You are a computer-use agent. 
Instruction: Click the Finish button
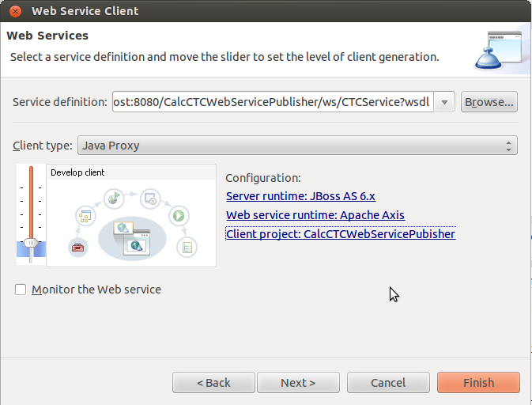click(478, 383)
